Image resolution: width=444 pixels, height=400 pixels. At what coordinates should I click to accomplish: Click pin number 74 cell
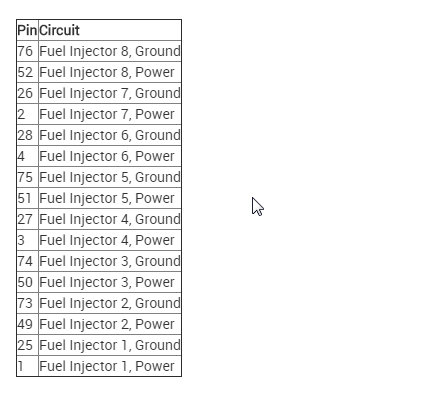[x=27, y=261]
